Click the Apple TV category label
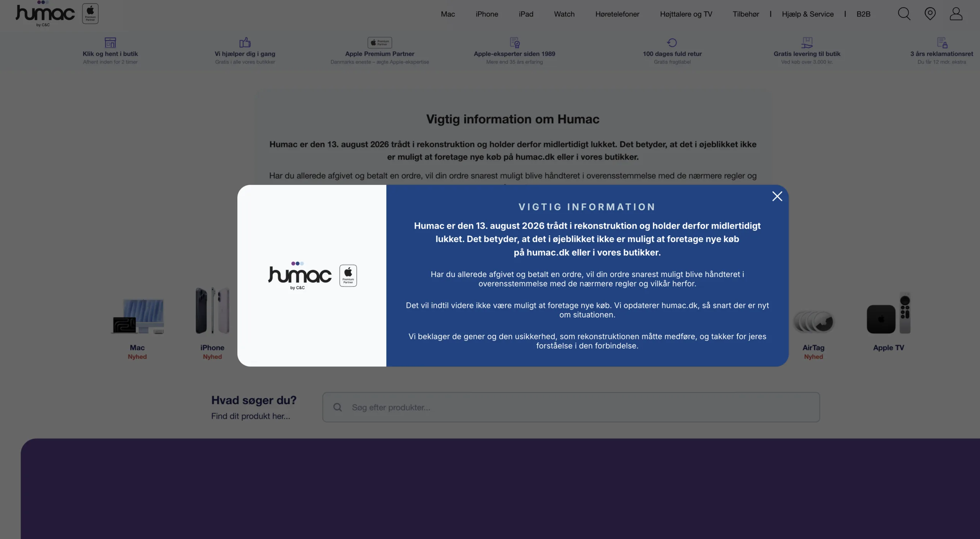Viewport: 980px width, 539px height. click(x=889, y=348)
